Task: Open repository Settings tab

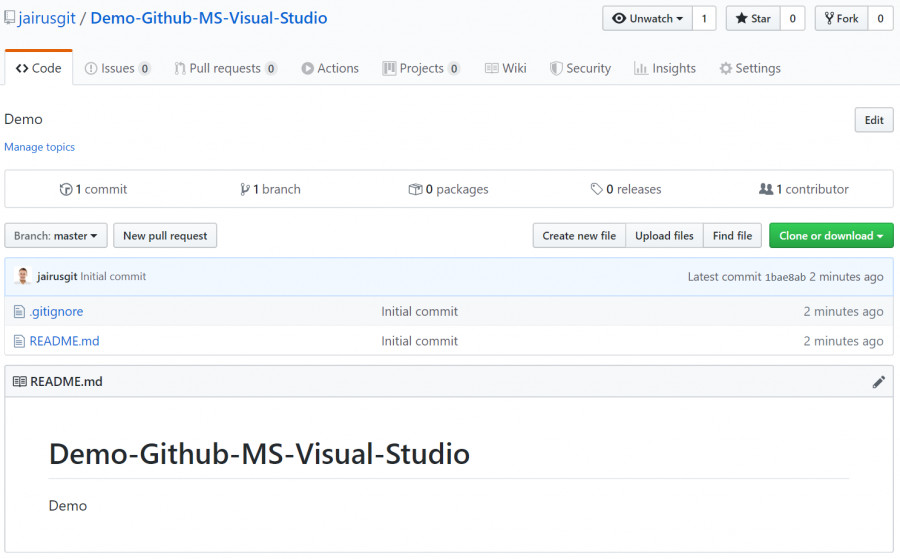Action: [750, 68]
